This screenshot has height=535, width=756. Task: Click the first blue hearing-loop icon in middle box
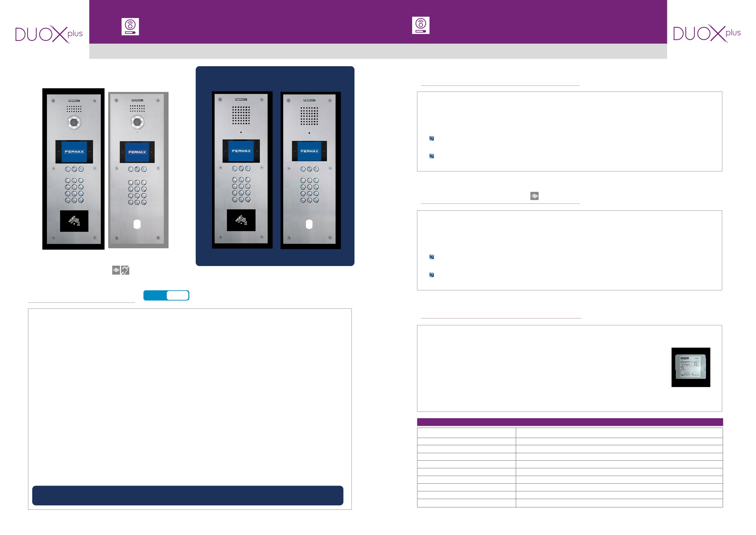(431, 257)
